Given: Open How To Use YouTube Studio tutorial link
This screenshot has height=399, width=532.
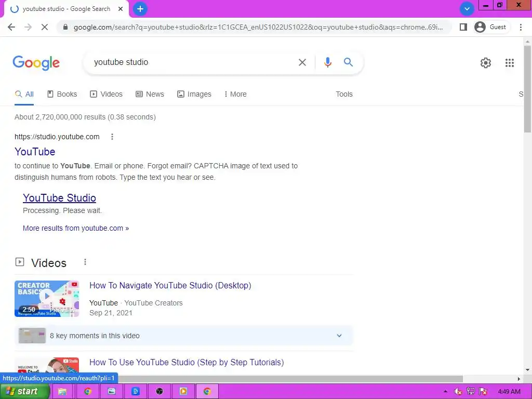Looking at the screenshot, I should tap(187, 362).
